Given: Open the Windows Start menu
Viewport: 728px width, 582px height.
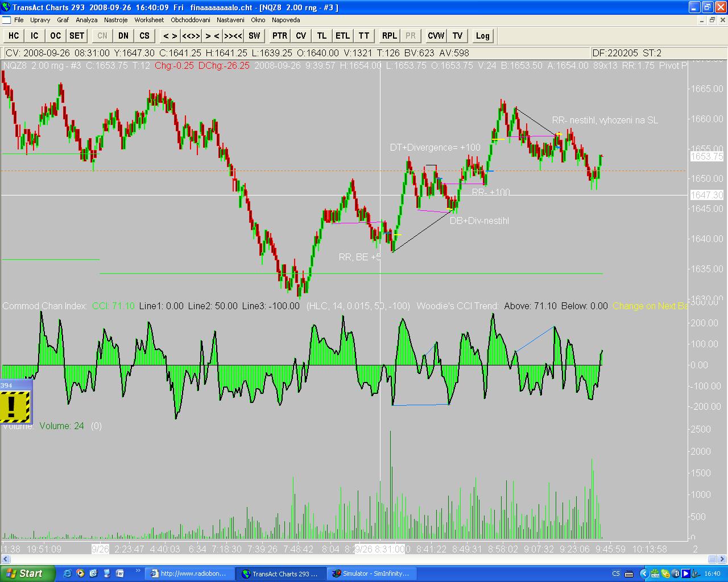Looking at the screenshot, I should tap(28, 573).
